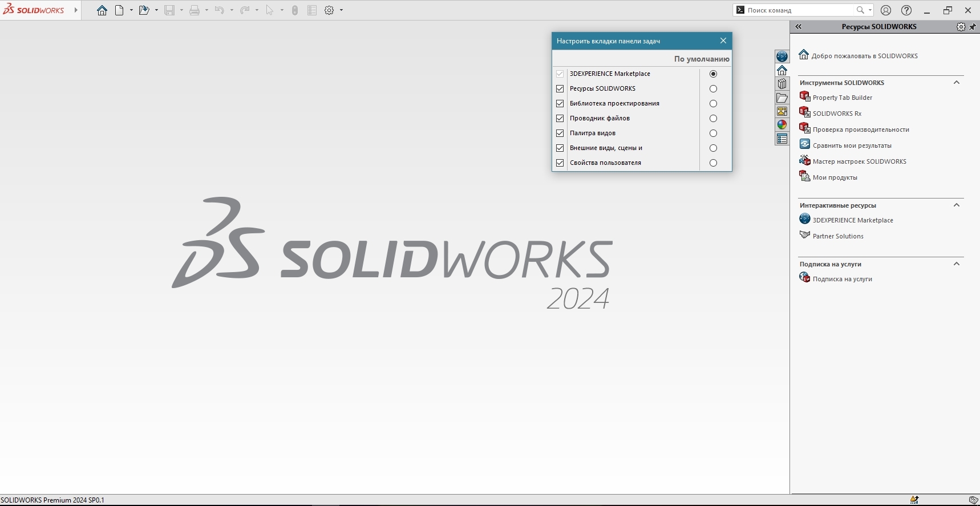Select default radio for Проводник файлов
The height and width of the screenshot is (506, 980).
pyautogui.click(x=713, y=119)
